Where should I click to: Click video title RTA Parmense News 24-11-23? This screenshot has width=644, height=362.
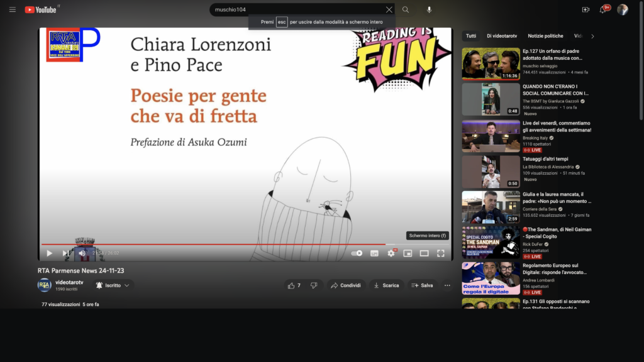[x=81, y=270]
